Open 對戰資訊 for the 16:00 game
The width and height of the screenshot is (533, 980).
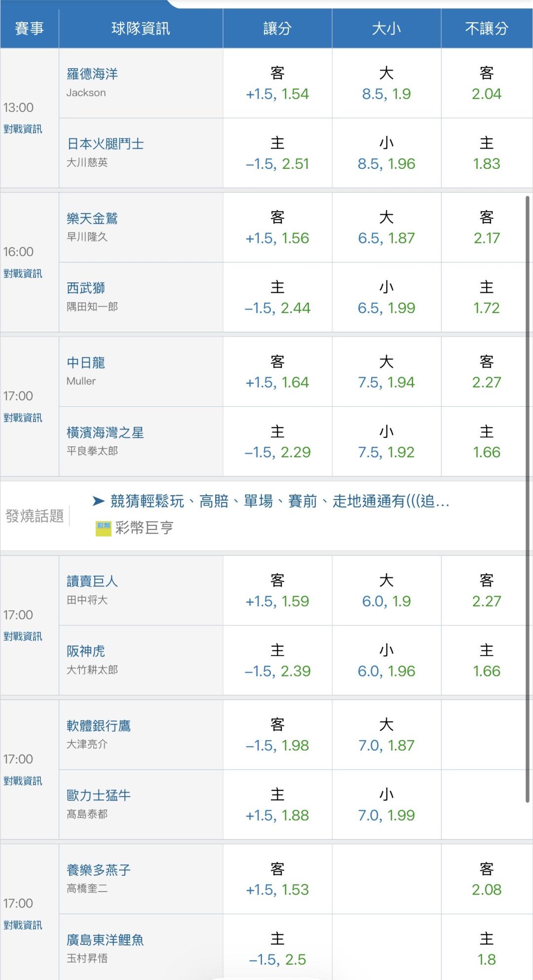coord(23,274)
